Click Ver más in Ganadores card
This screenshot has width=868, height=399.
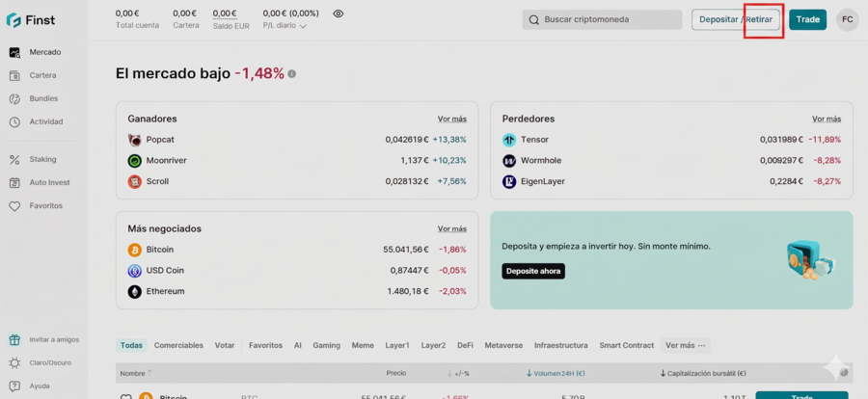[451, 119]
